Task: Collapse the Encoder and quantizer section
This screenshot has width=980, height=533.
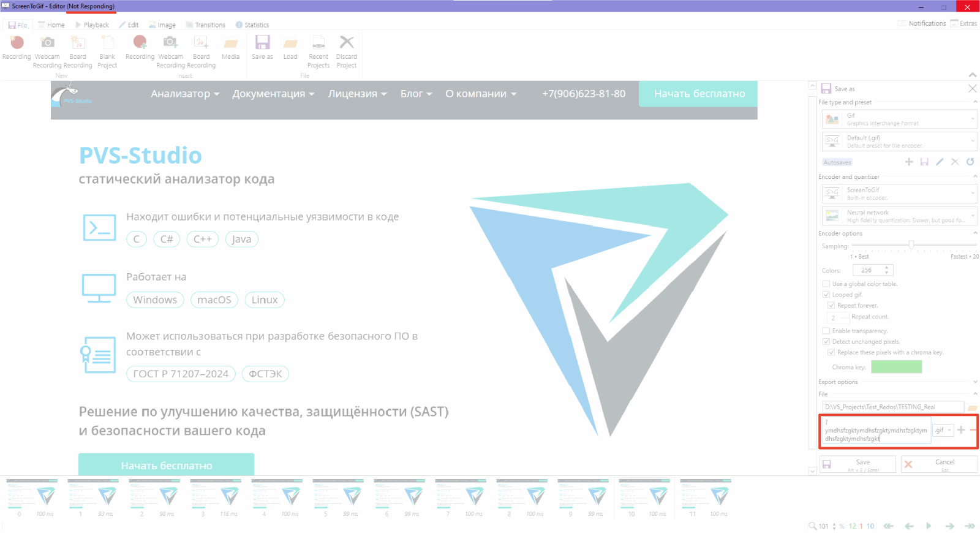Action: [x=975, y=176]
